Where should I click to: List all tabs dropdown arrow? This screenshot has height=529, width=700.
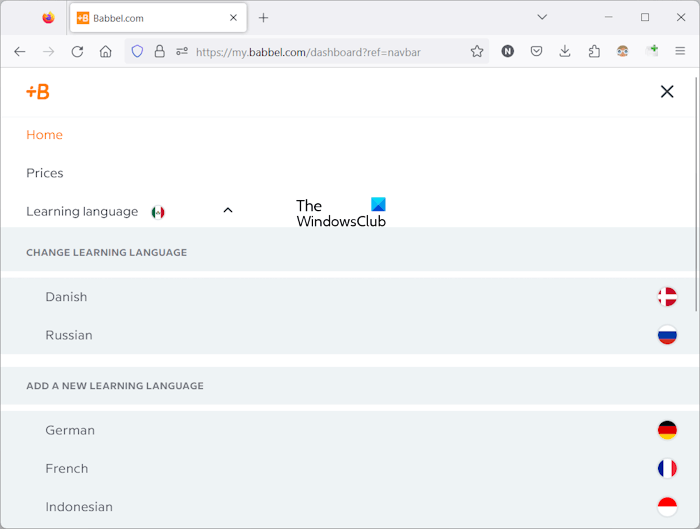click(x=542, y=17)
